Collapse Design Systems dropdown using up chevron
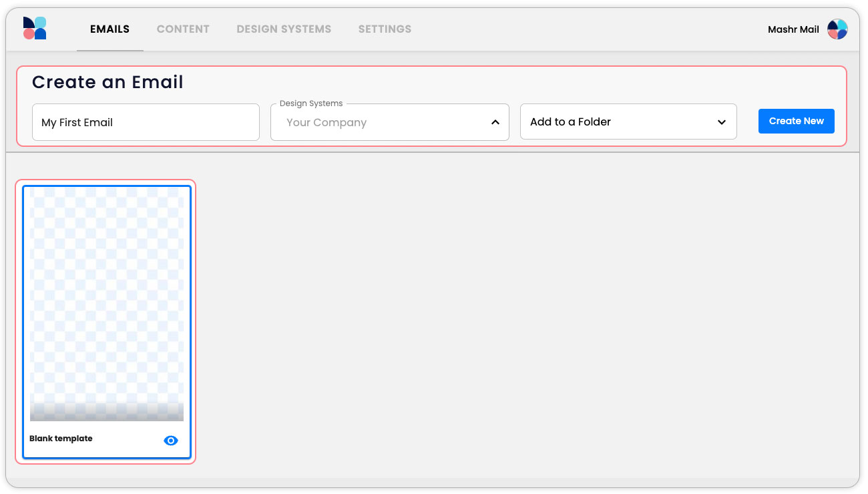868x494 pixels. coord(495,122)
